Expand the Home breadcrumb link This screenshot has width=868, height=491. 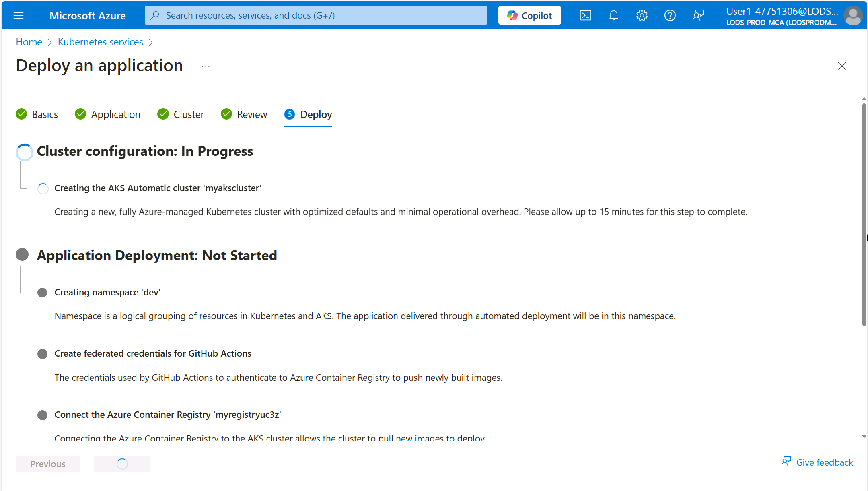click(x=29, y=42)
